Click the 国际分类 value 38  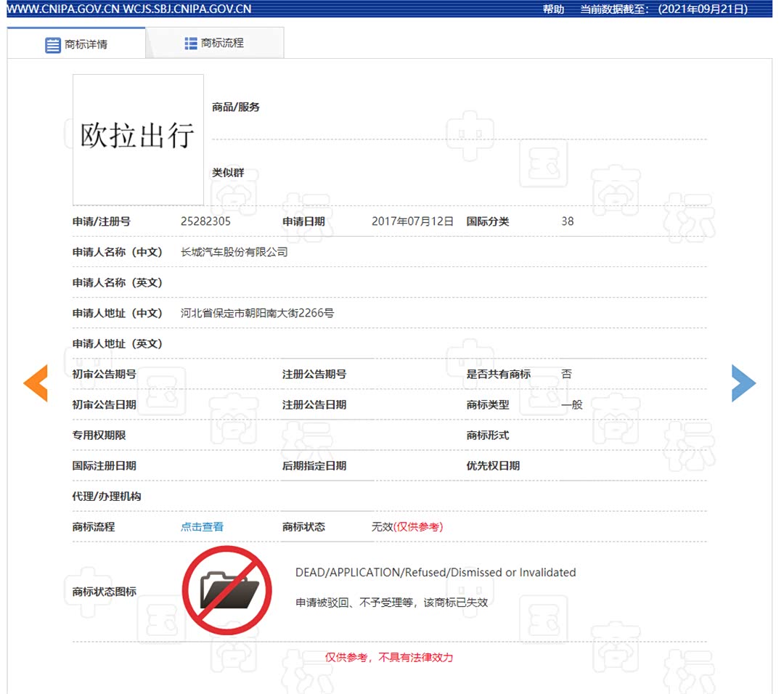[x=568, y=221]
